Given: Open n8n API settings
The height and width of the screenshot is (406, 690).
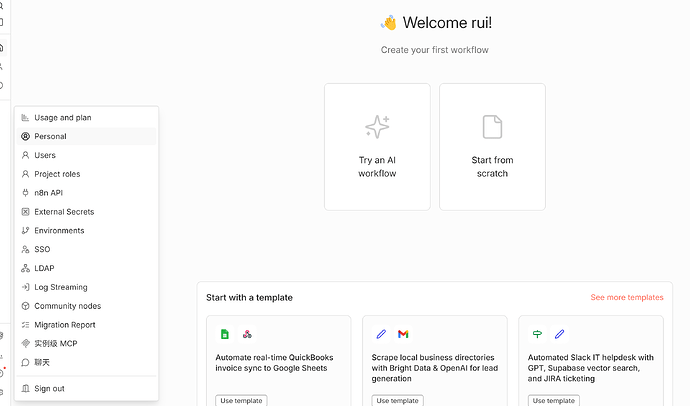Looking at the screenshot, I should coord(86,193).
